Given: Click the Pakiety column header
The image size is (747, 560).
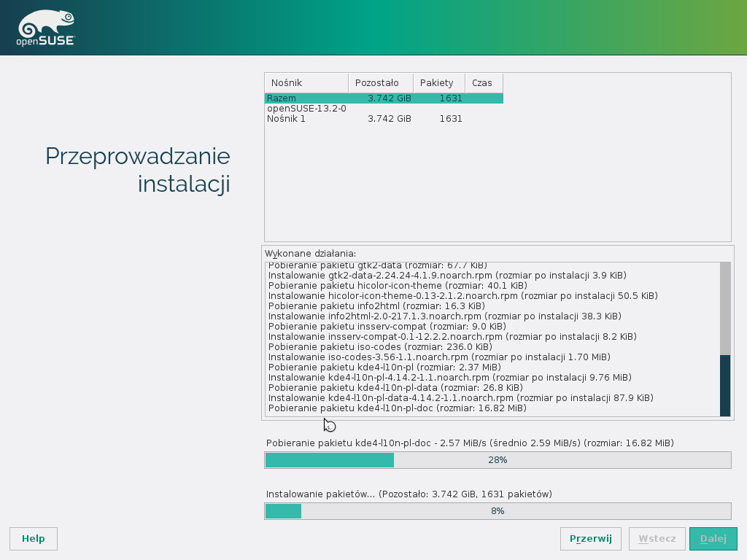Looking at the screenshot, I should click(438, 83).
